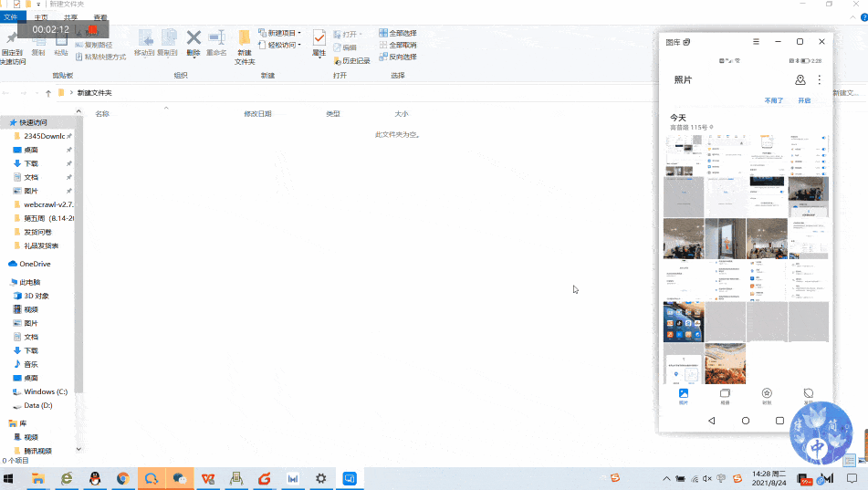
Task: Sort by the 修改日期 column header
Action: tap(257, 113)
